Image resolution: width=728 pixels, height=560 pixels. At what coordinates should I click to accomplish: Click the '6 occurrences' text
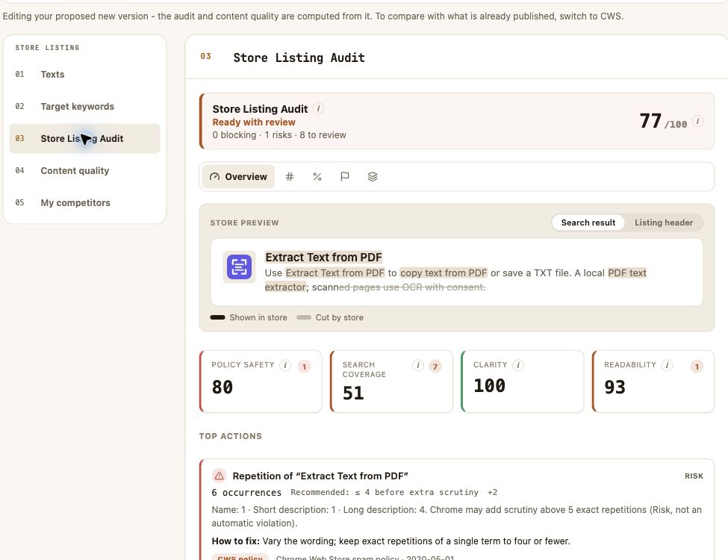[246, 492]
